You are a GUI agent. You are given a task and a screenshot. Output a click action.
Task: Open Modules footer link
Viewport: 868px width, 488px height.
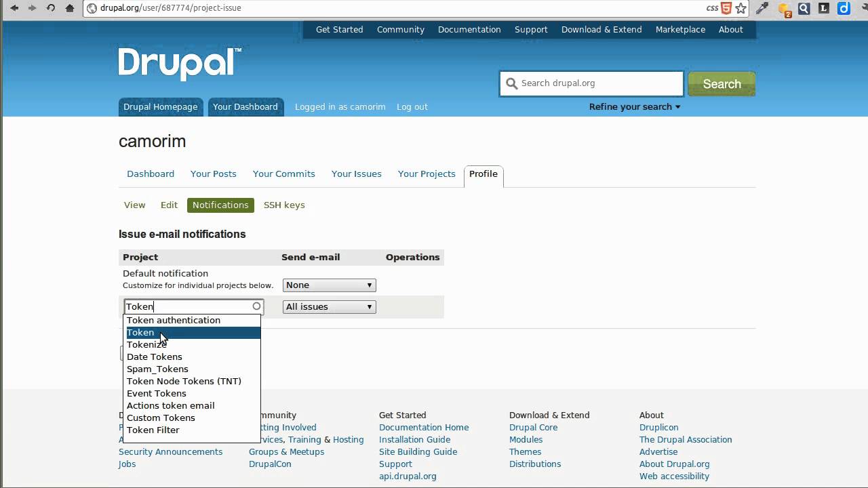click(x=526, y=440)
